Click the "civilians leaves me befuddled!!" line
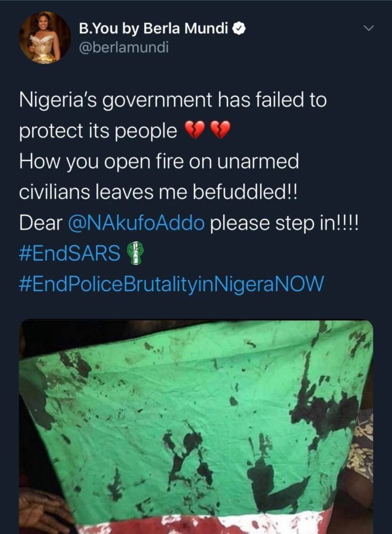 158,192
